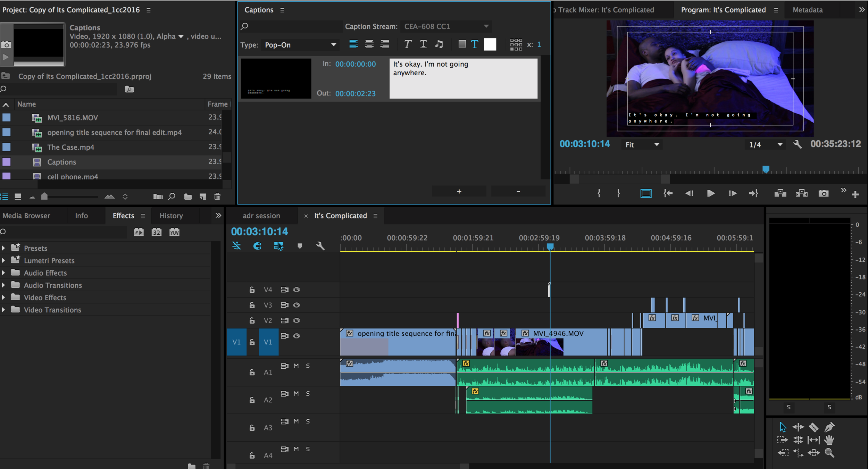The height and width of the screenshot is (469, 868).
Task: Open the adr session sequence tab
Action: click(x=261, y=216)
